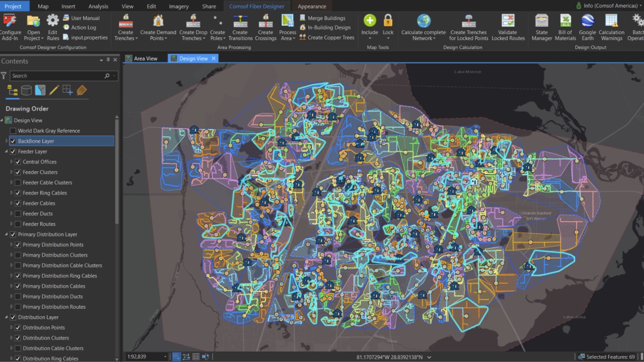
Task: Click inside the Contents search field
Action: (57, 76)
